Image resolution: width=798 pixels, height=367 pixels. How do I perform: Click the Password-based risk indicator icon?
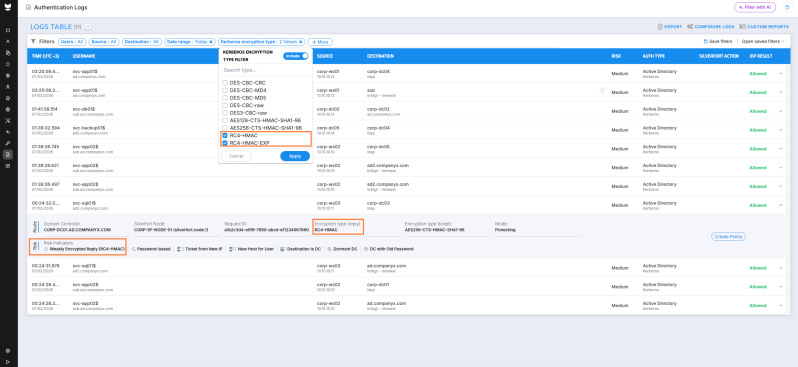pos(133,249)
